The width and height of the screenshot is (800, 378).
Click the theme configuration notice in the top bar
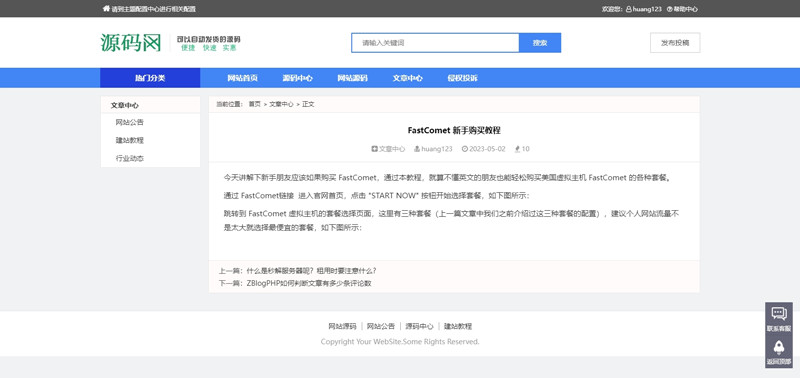pos(153,9)
